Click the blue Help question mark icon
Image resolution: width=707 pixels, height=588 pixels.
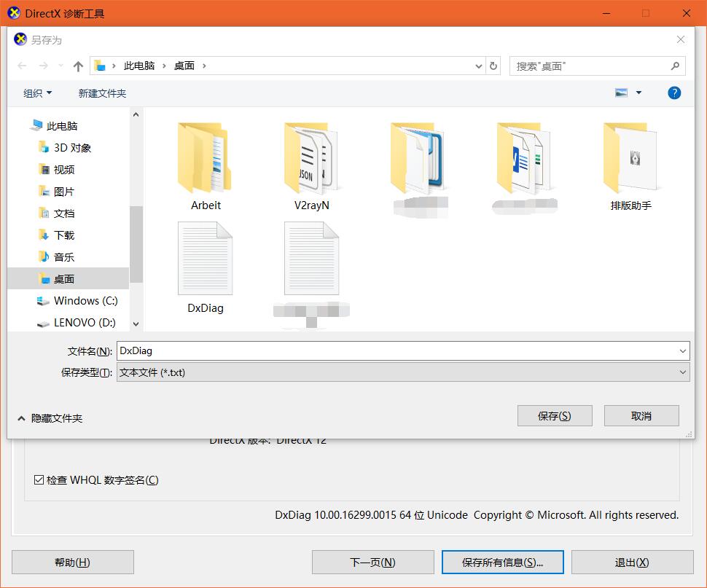click(673, 93)
